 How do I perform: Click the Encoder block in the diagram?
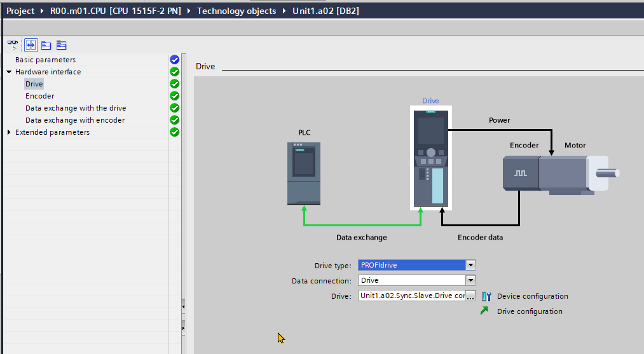[x=521, y=173]
